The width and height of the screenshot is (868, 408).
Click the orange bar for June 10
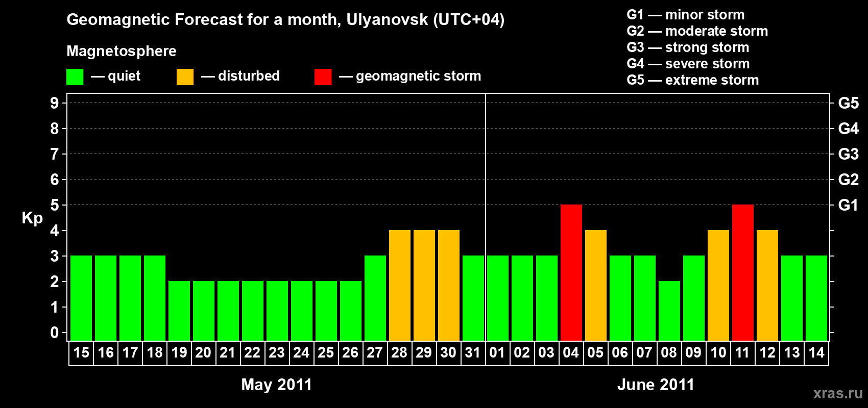pos(718,286)
